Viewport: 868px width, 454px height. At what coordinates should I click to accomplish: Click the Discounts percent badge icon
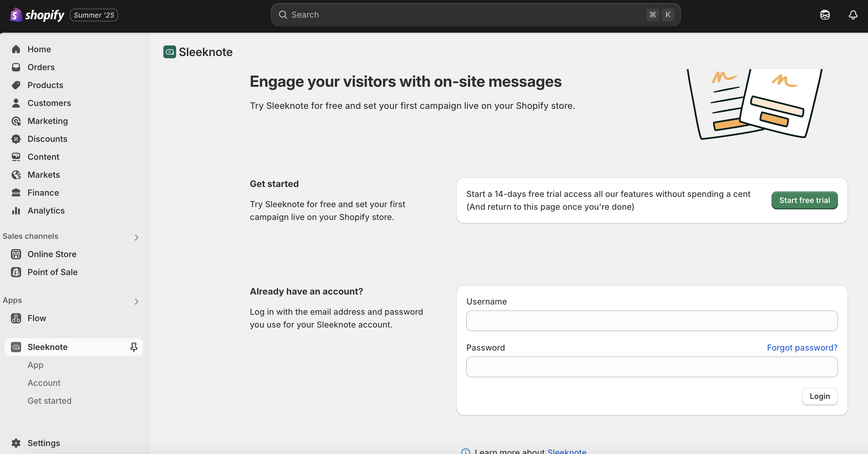(x=16, y=139)
